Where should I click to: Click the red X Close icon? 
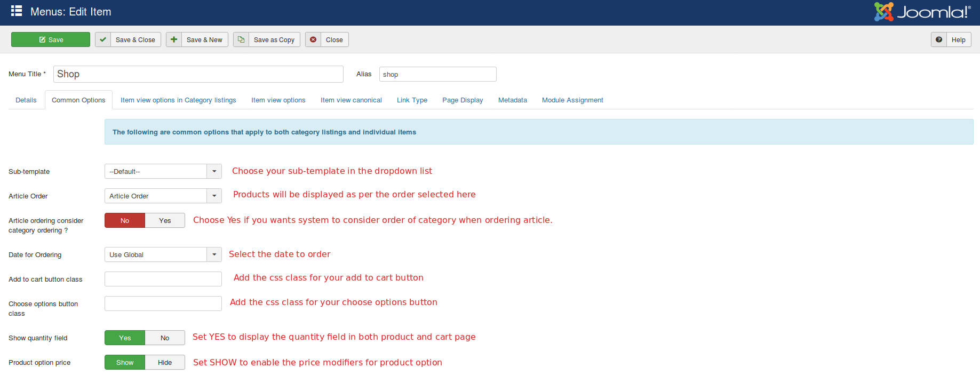coord(313,39)
